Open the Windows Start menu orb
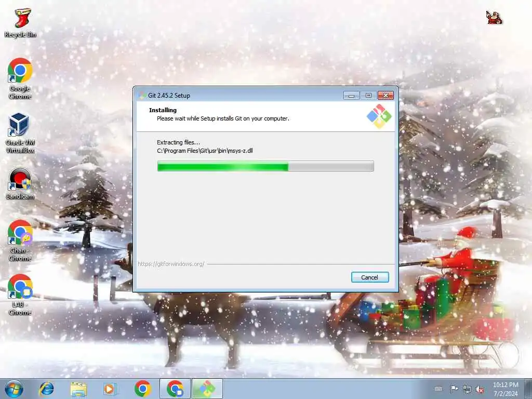This screenshot has height=399, width=532. click(14, 389)
